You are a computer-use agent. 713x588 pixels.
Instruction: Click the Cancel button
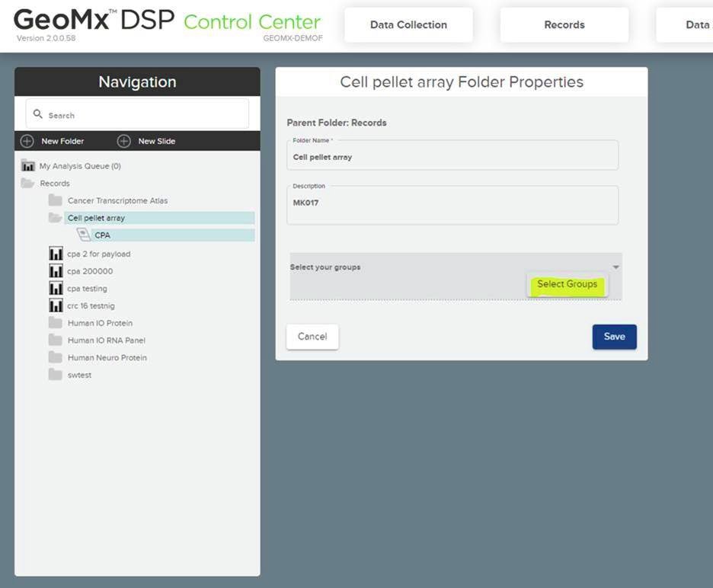click(x=312, y=337)
